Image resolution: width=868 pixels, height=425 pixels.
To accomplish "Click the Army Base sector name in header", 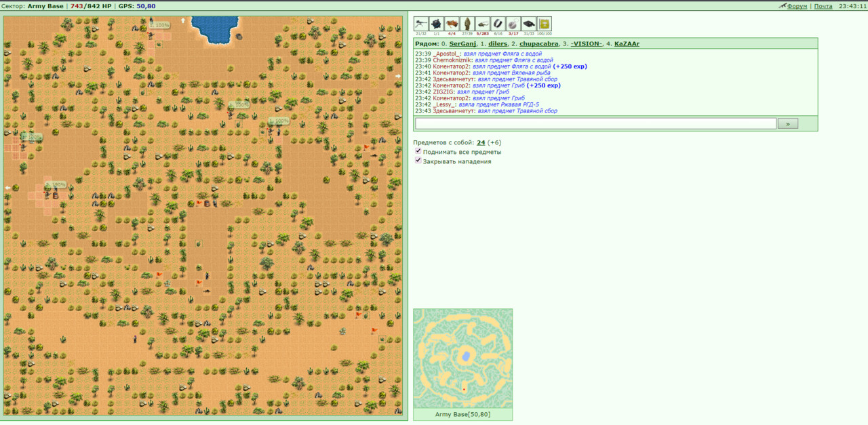I will (45, 6).
